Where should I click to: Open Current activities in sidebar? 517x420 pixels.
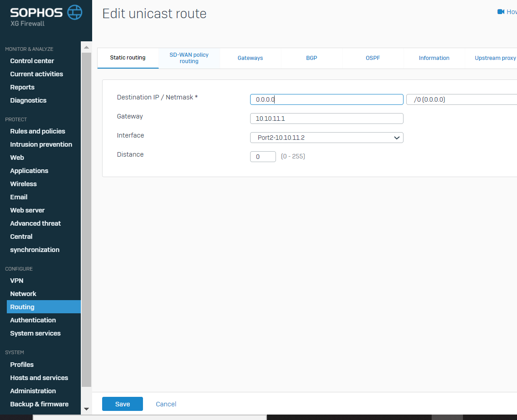click(37, 74)
